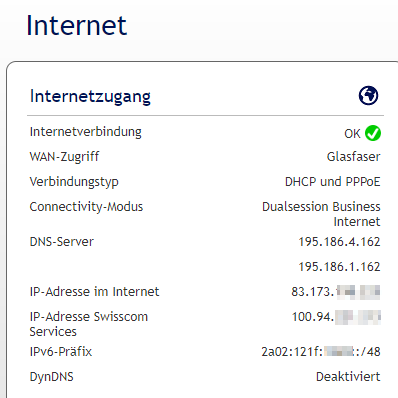Click the green OK checkmark icon

(373, 133)
